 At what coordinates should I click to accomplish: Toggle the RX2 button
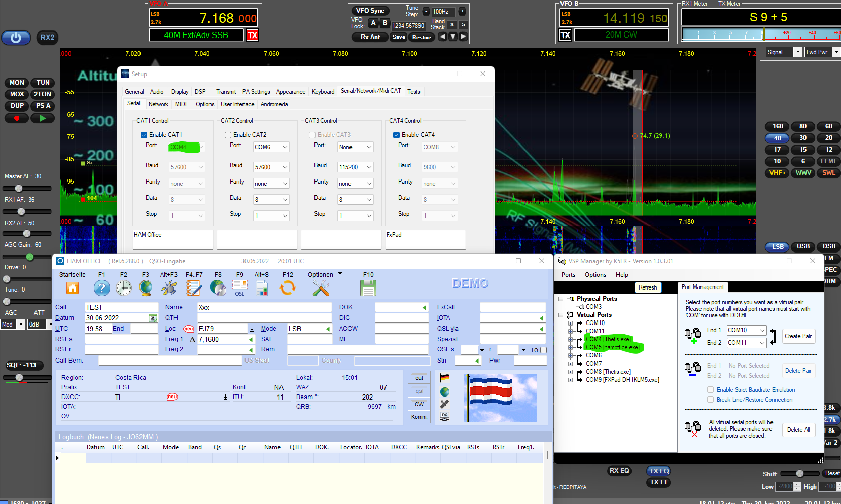click(47, 38)
